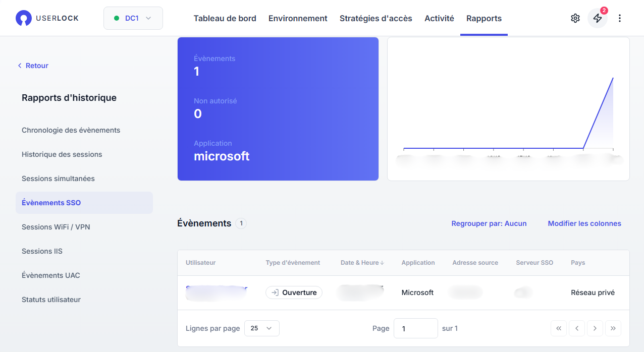Click the Application column header
644x352 pixels.
coord(418,263)
